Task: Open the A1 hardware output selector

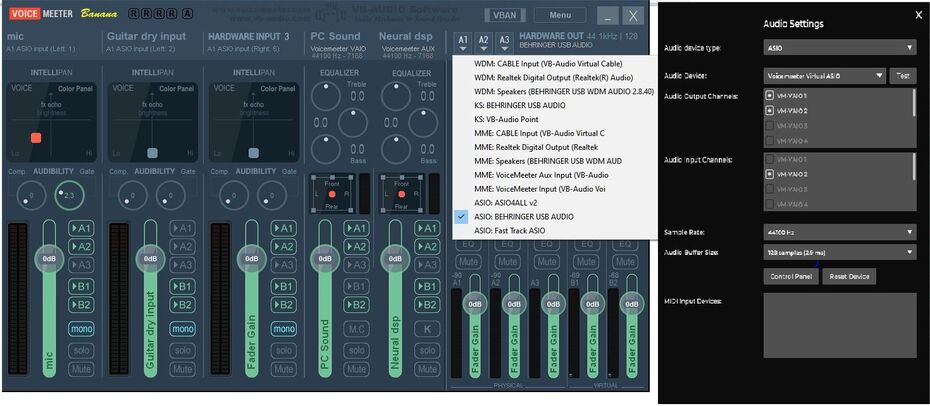Action: 463,42
